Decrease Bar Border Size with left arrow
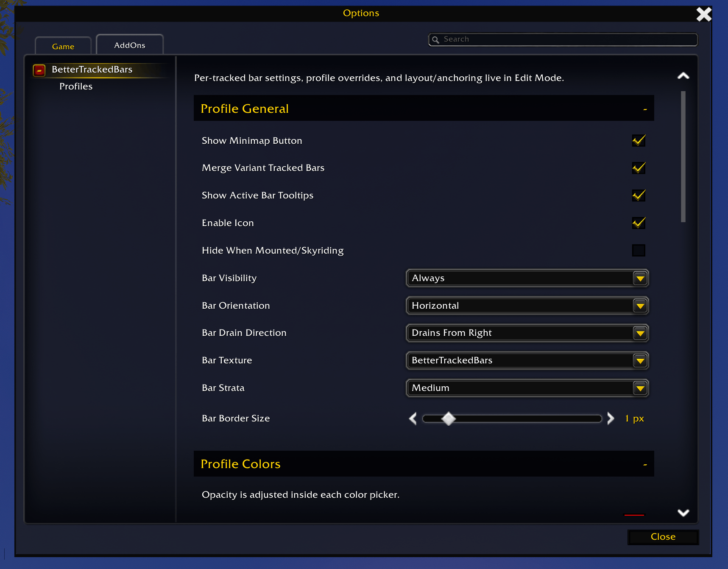This screenshot has height=569, width=728. 413,418
